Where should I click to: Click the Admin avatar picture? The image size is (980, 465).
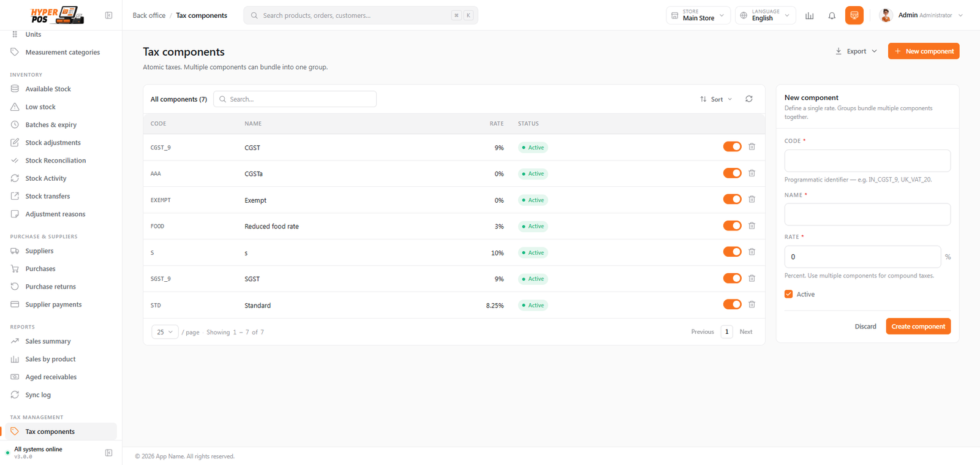[886, 15]
